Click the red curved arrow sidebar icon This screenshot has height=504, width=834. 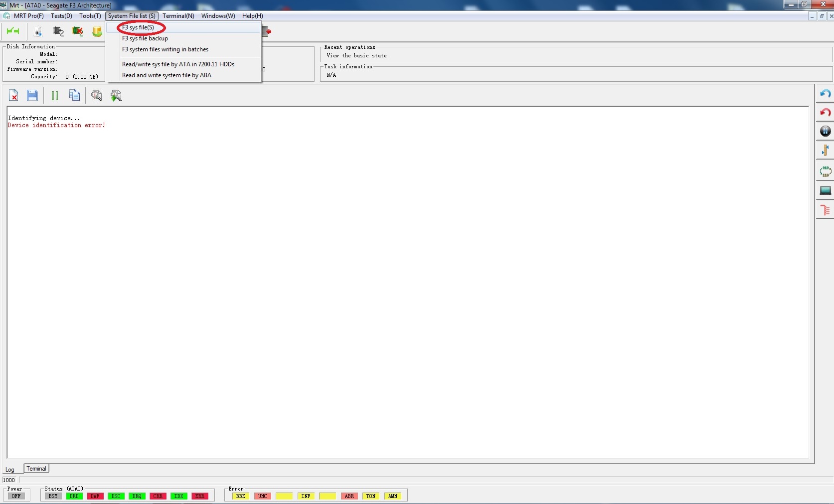coord(826,112)
